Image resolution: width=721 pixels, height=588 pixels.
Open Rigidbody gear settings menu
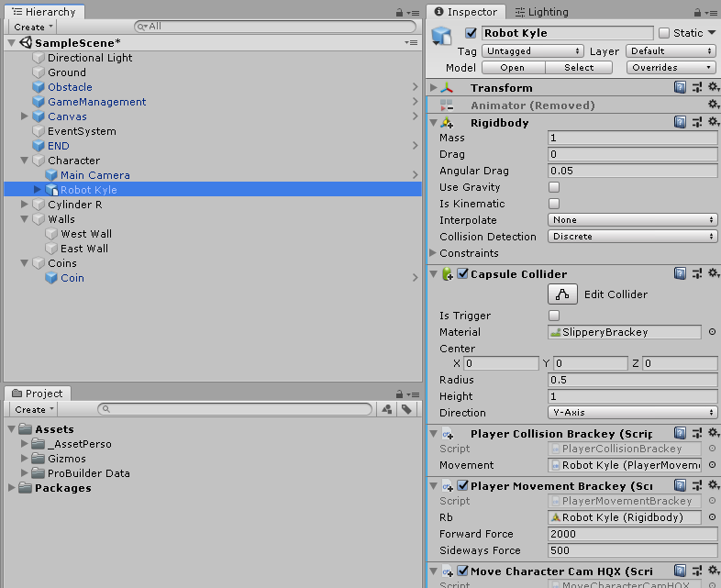coord(713,122)
